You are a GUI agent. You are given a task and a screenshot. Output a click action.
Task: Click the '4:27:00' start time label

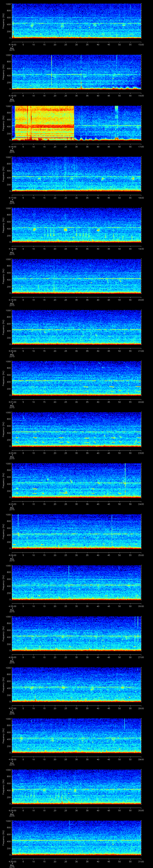(12, 708)
